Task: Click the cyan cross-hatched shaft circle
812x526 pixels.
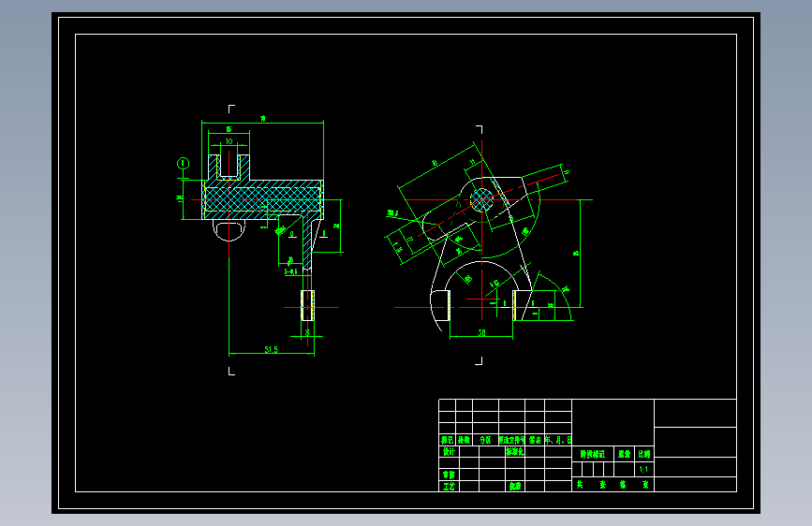Action: 481,200
